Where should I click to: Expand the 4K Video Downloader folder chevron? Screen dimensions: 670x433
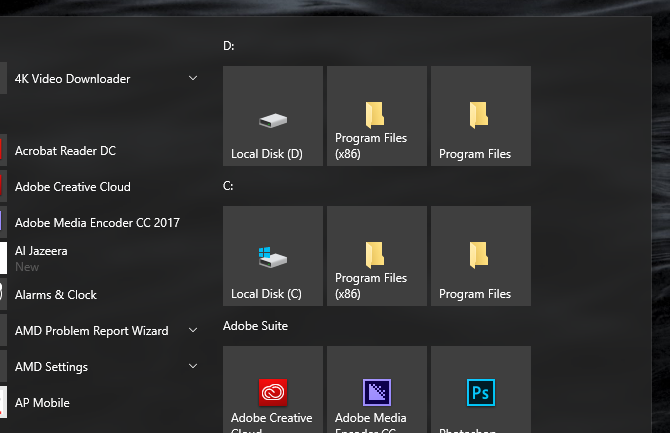click(193, 78)
